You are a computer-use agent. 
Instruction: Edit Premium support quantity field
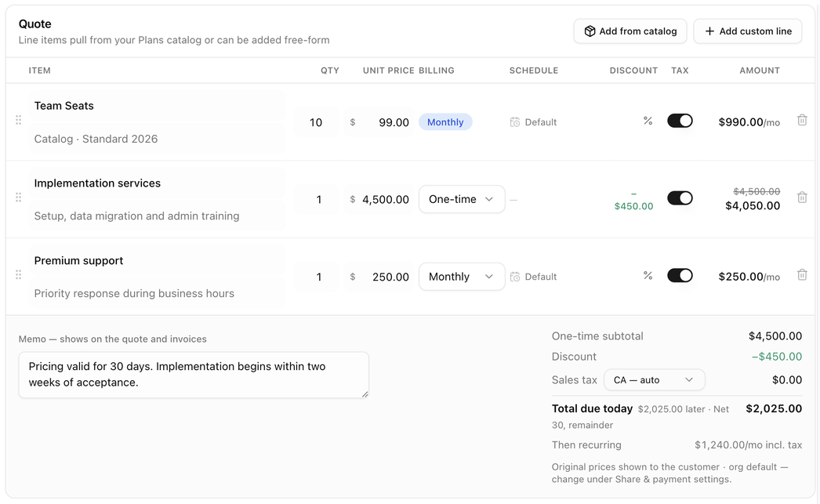click(x=316, y=277)
